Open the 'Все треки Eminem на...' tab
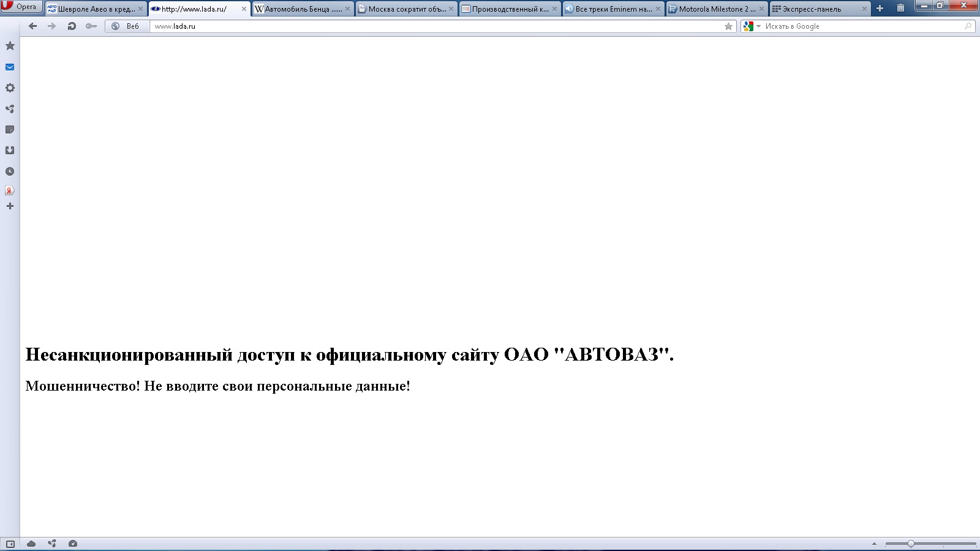The image size is (980, 551). pyautogui.click(x=613, y=9)
